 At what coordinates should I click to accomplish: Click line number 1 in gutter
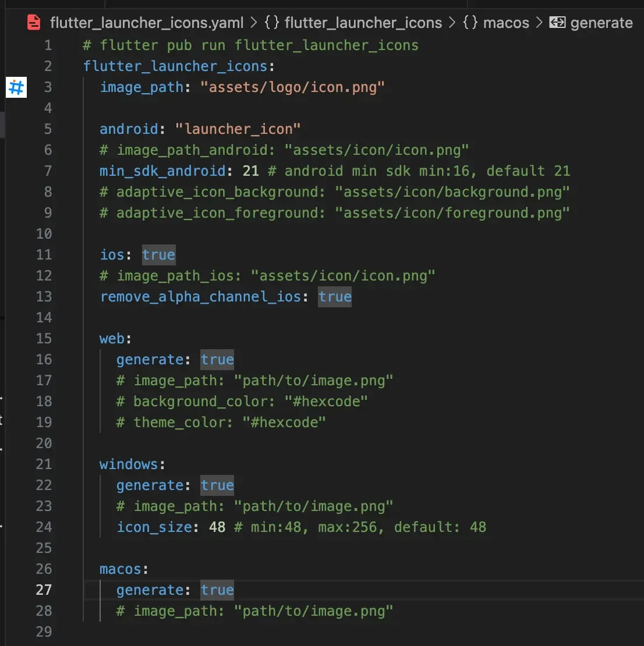click(x=48, y=45)
